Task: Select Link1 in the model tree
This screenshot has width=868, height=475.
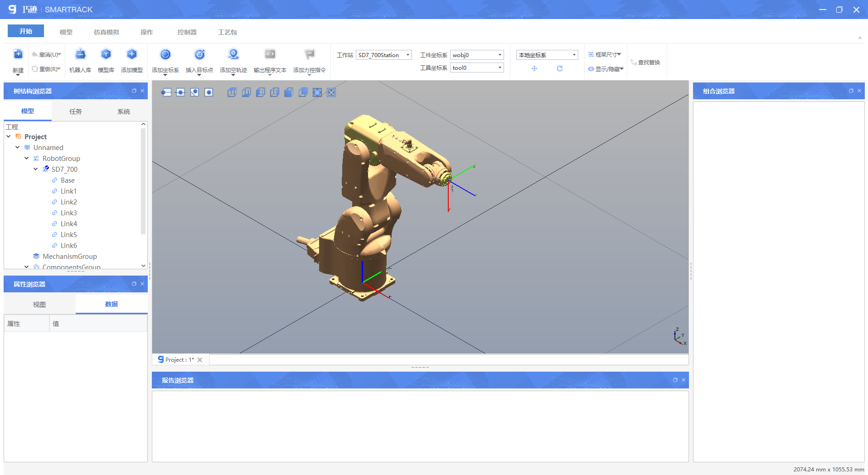Action: pos(68,191)
